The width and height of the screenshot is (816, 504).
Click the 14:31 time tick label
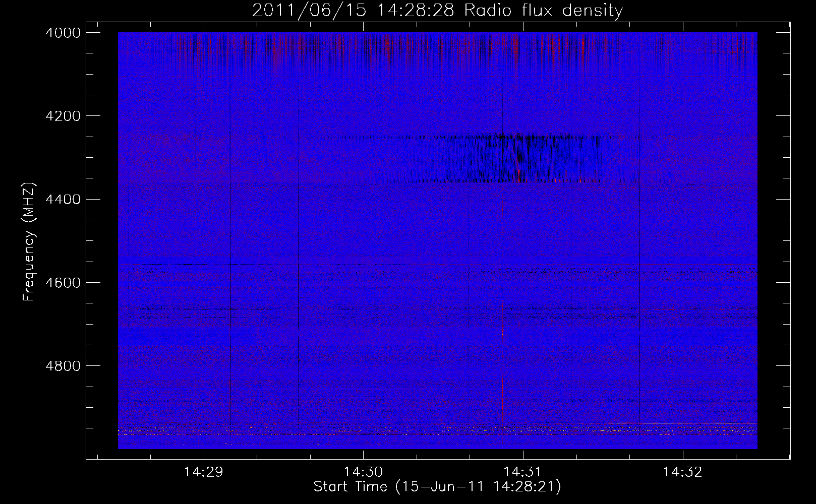[523, 472]
